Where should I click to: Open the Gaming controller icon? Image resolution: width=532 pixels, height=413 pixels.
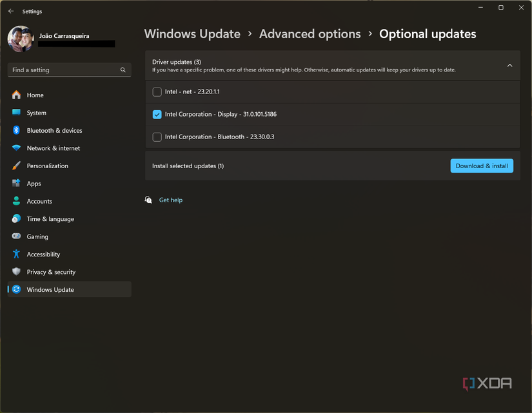[x=16, y=236]
